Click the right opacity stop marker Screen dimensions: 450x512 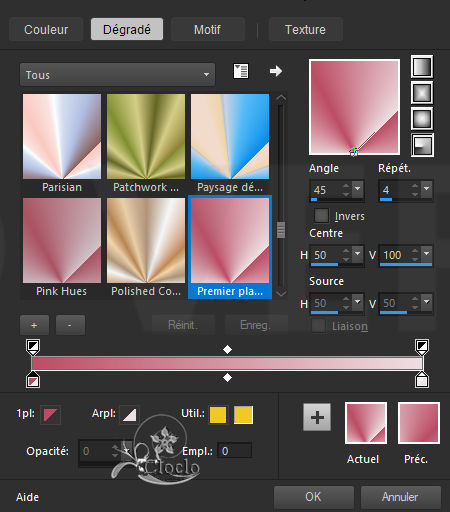click(x=422, y=347)
